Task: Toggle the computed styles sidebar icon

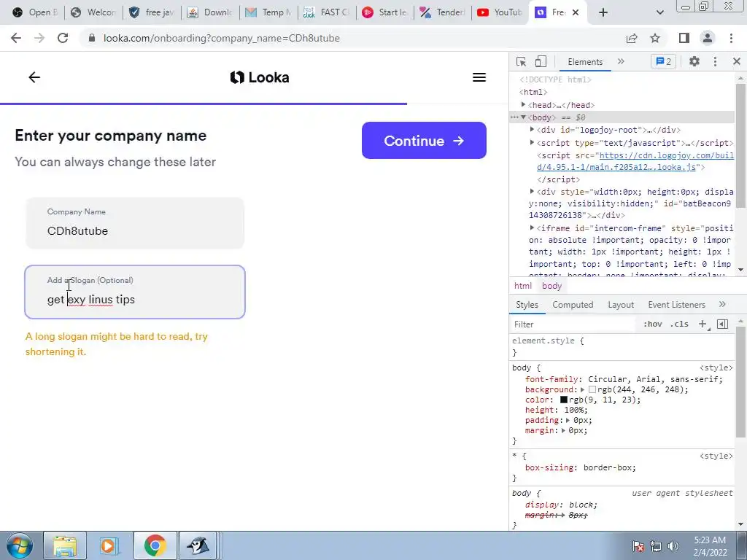Action: tap(723, 324)
